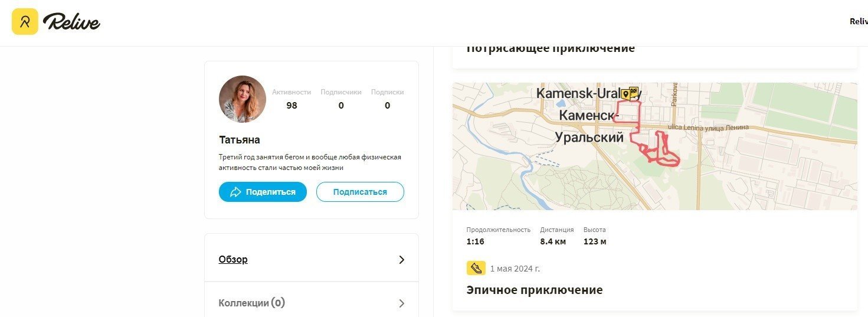Viewport: 868px width, 317px height.
Task: View the Подписчики count
Action: click(341, 106)
